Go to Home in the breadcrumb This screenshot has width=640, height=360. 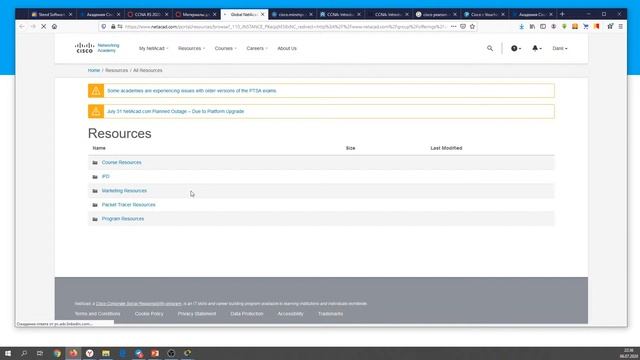tap(94, 70)
